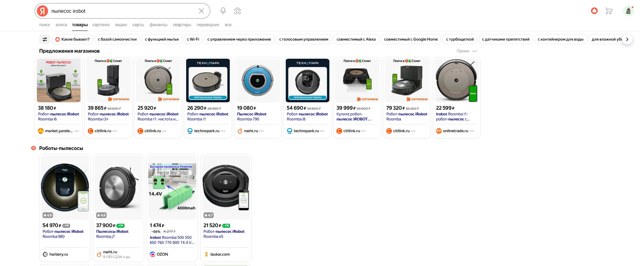This screenshot has height=266, width=644.
Task: Click price 54 690 ₽
Action: click(297, 108)
